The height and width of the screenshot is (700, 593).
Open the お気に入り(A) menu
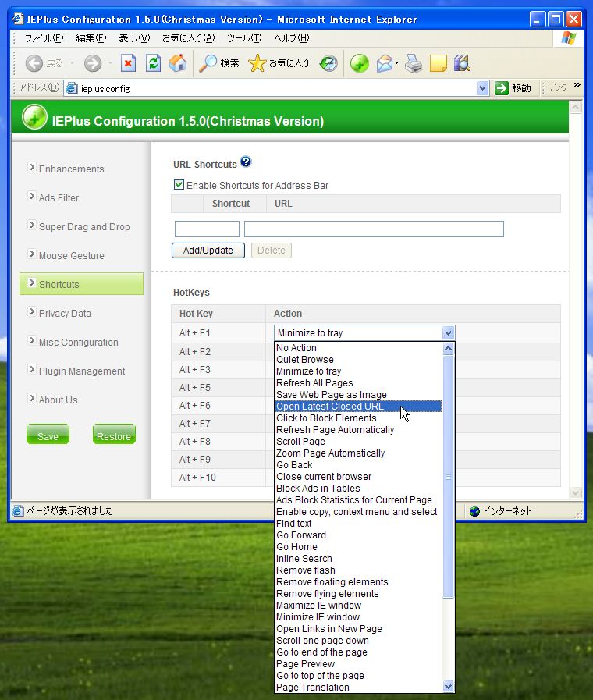click(188, 38)
